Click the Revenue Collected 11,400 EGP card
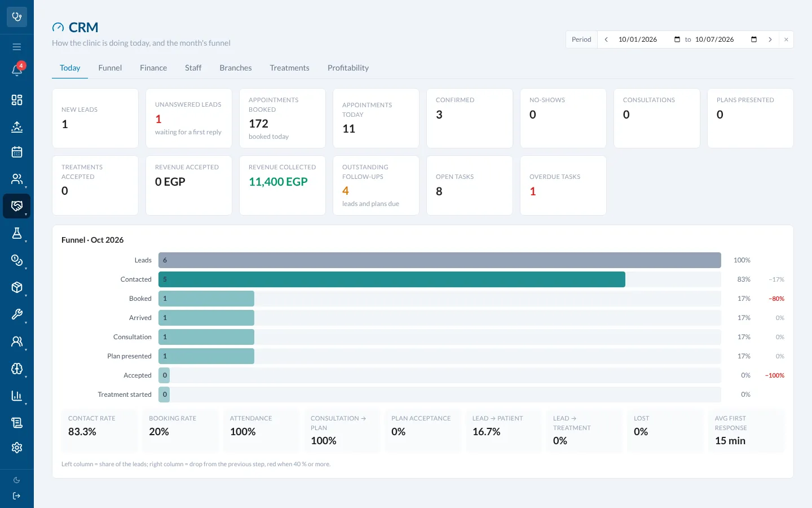 click(283, 186)
